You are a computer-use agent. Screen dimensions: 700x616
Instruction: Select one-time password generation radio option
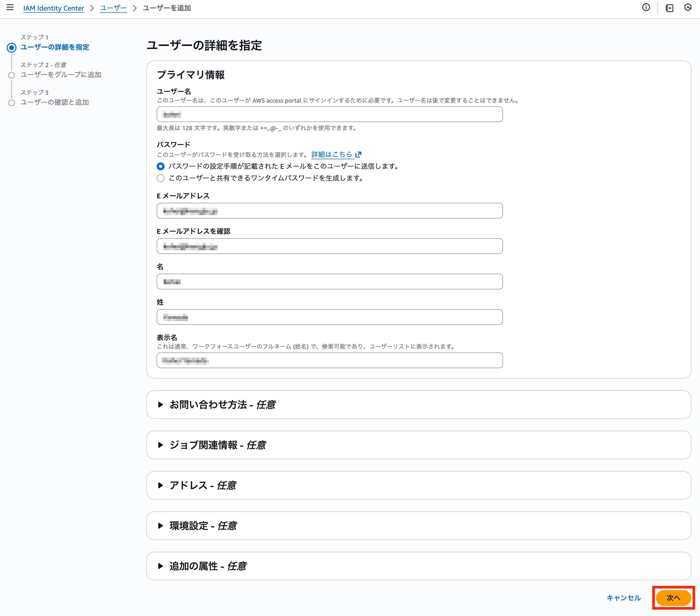(x=161, y=178)
